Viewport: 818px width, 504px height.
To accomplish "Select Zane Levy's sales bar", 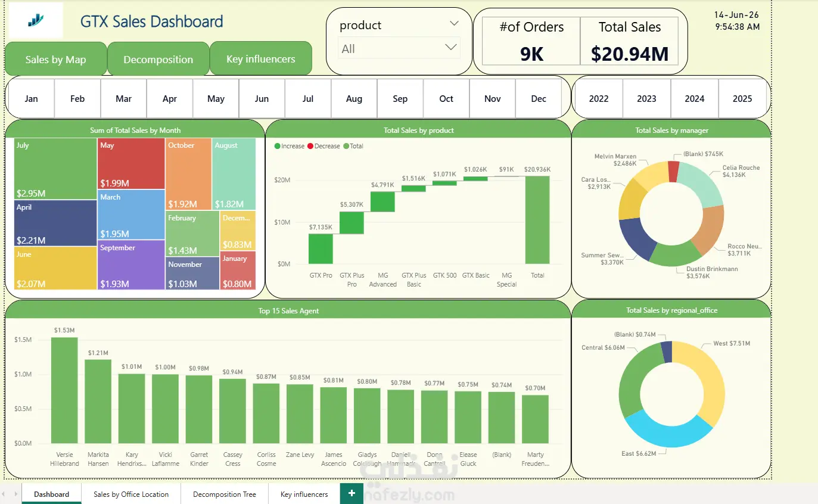I will click(300, 413).
